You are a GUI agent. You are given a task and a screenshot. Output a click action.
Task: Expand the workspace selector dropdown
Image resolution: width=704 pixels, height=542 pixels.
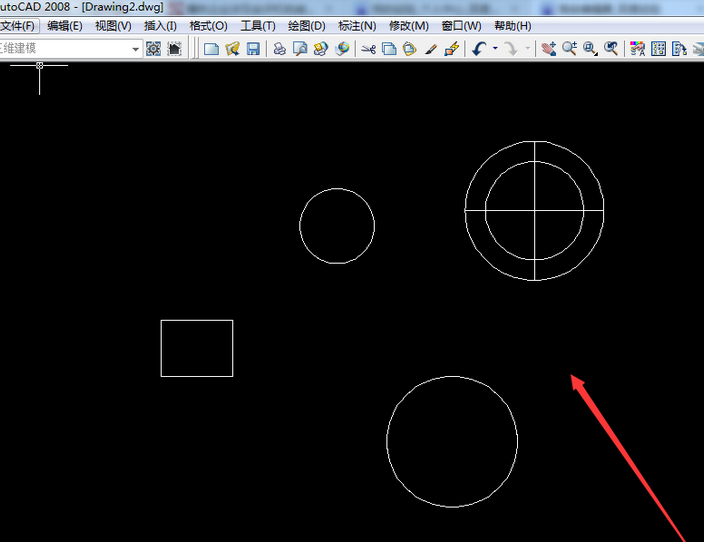click(136, 49)
